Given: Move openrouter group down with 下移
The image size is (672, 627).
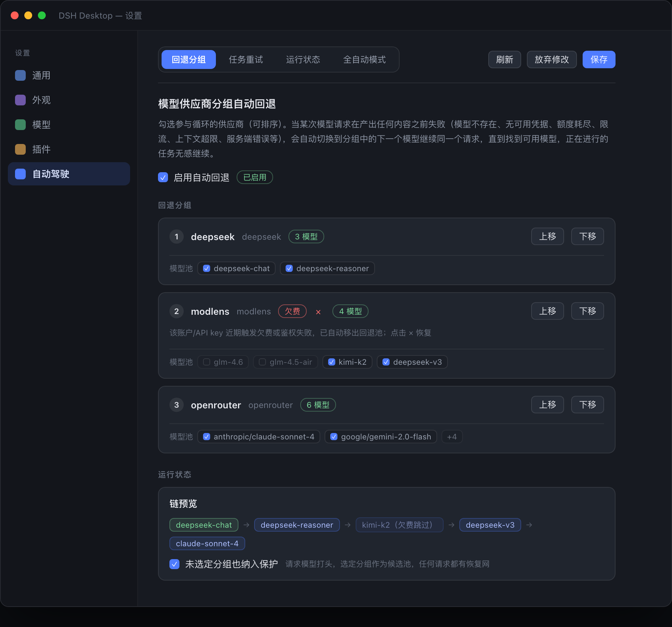Looking at the screenshot, I should [587, 404].
